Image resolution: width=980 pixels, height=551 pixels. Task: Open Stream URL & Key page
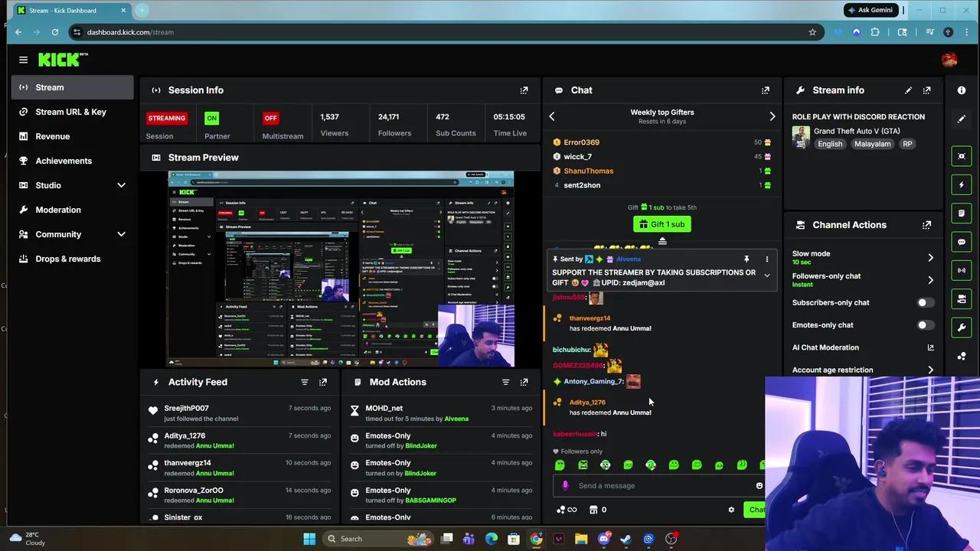73,112
